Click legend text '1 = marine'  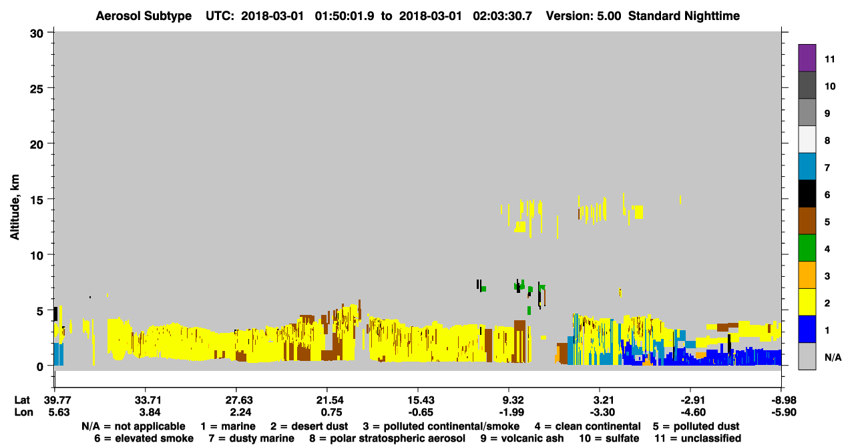[x=228, y=426]
